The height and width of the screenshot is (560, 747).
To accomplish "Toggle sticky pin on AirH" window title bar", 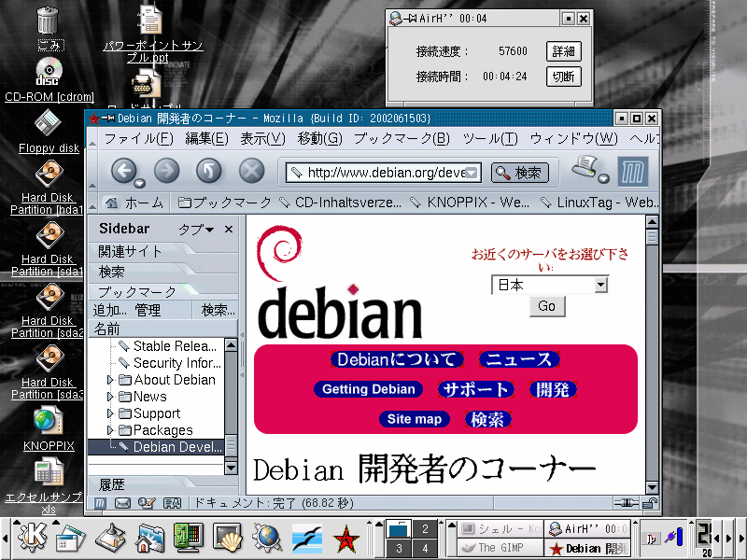I will pyautogui.click(x=410, y=19).
